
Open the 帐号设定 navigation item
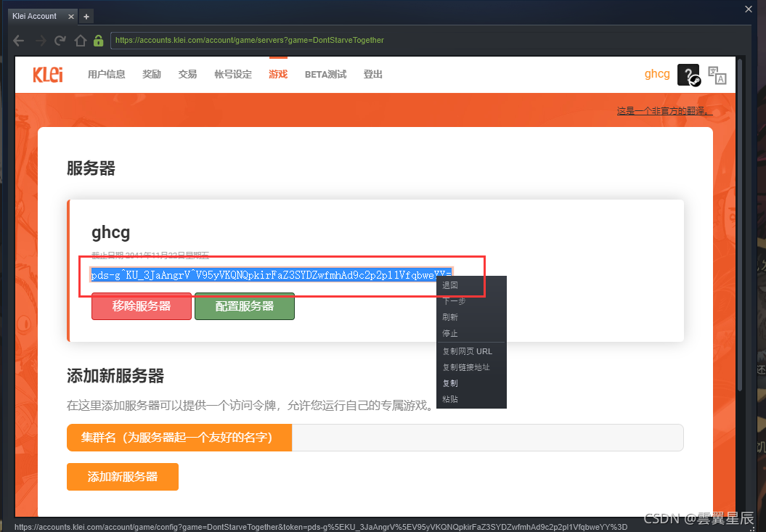coord(233,74)
